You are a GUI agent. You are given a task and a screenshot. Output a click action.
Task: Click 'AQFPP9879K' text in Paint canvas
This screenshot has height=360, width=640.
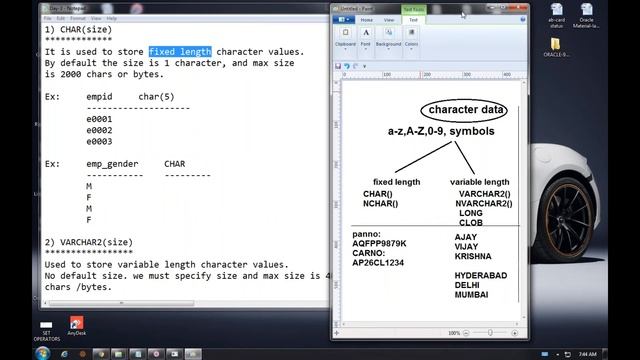point(379,244)
